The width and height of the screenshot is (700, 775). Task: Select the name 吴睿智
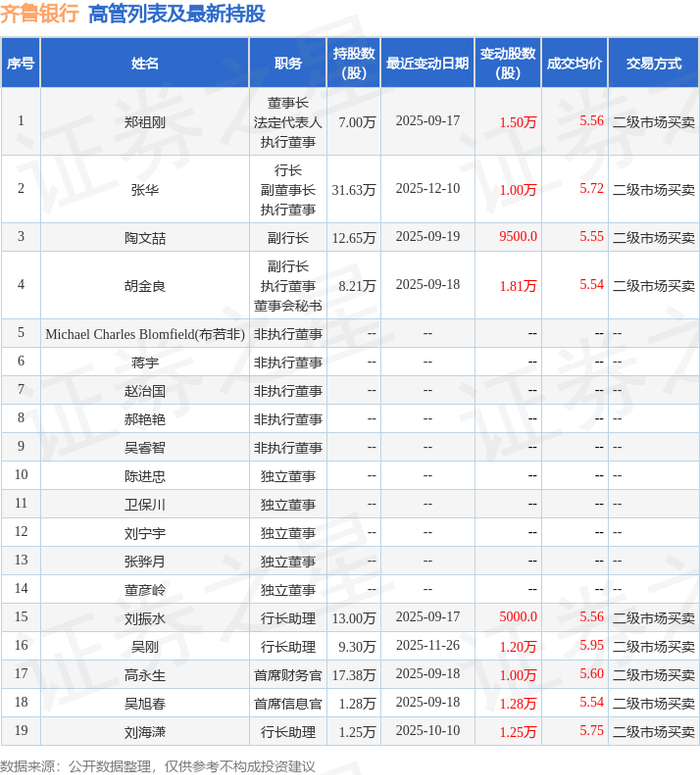[x=144, y=448]
